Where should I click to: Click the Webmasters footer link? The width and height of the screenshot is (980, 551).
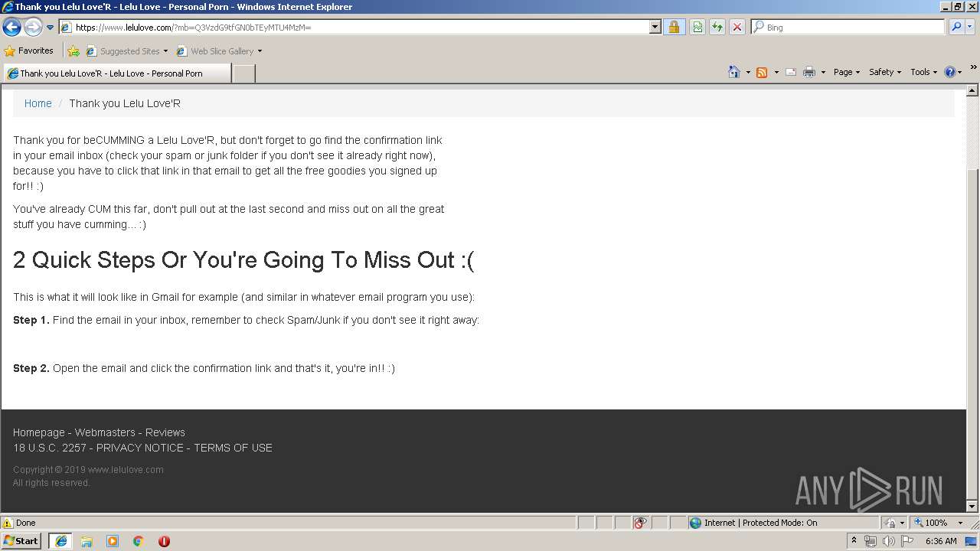[x=105, y=432]
